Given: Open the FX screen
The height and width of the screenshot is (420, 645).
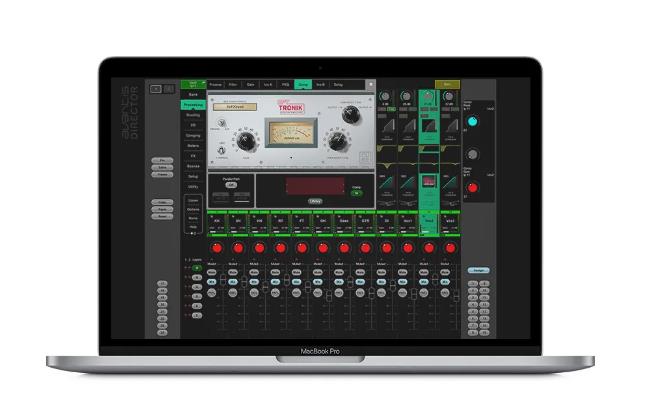Looking at the screenshot, I should (193, 156).
